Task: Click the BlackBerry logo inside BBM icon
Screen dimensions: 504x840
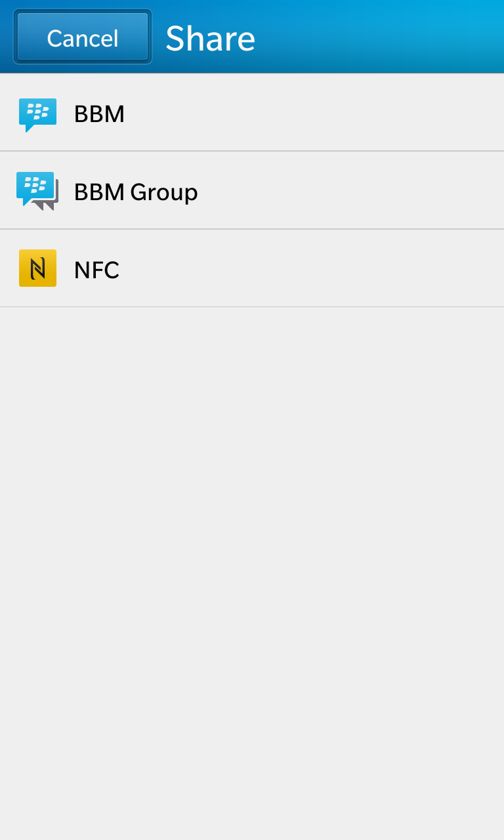Action: point(37,112)
